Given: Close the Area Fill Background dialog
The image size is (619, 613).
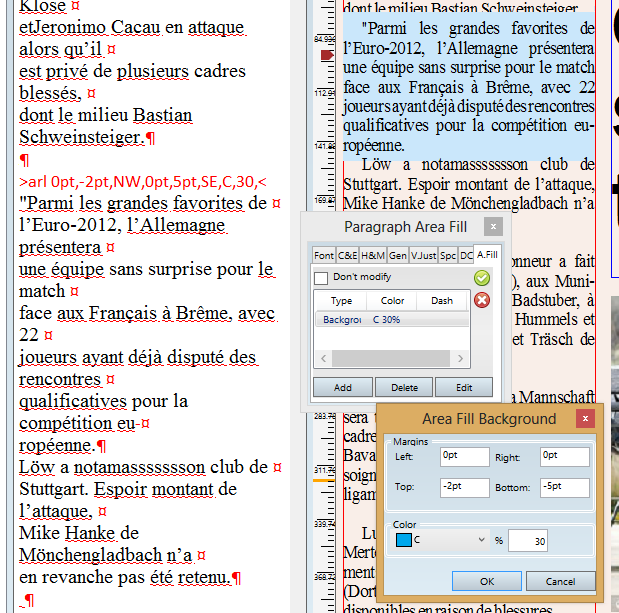Looking at the screenshot, I should click(x=585, y=418).
